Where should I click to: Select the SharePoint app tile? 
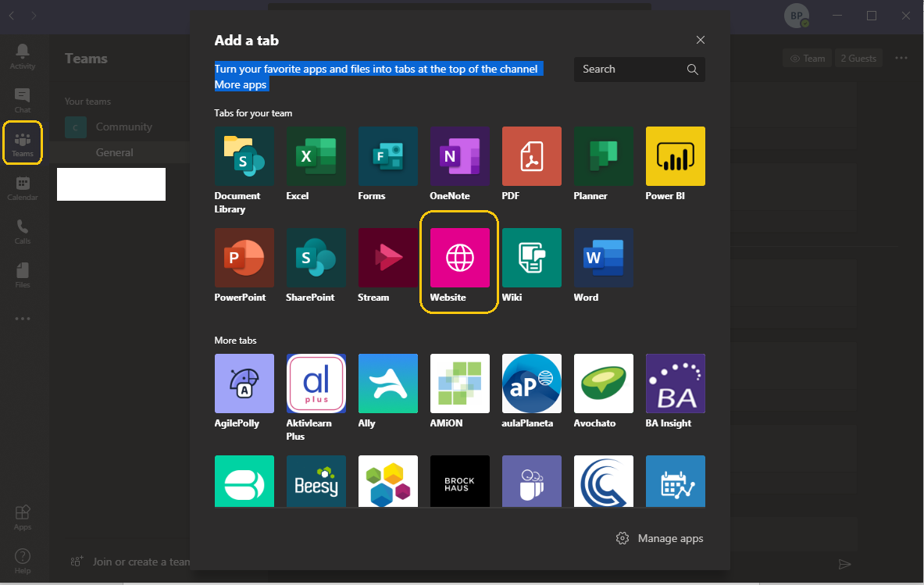pos(316,258)
